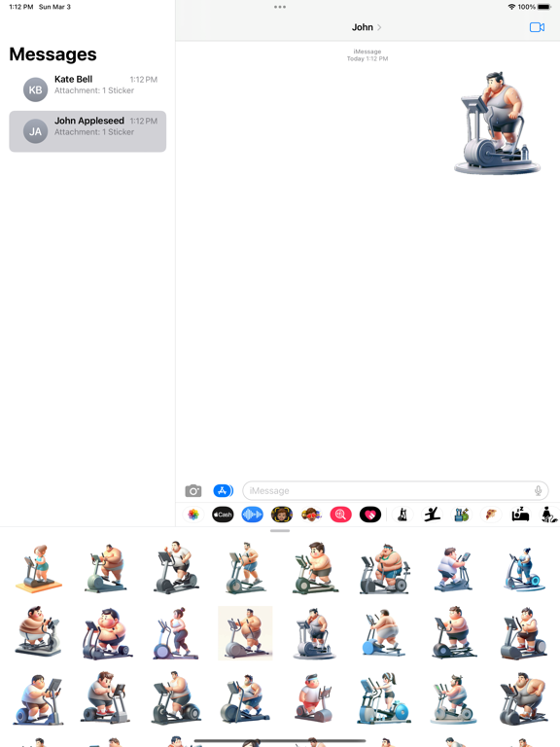The height and width of the screenshot is (747, 560).
Task: Tap the sent sticker in John's chat
Action: [x=496, y=123]
